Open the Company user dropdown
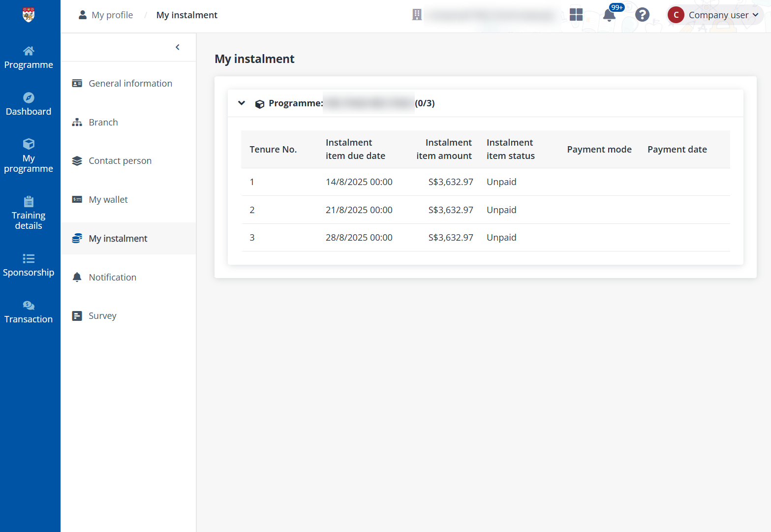Screen dimensions: 771x532 [715, 15]
